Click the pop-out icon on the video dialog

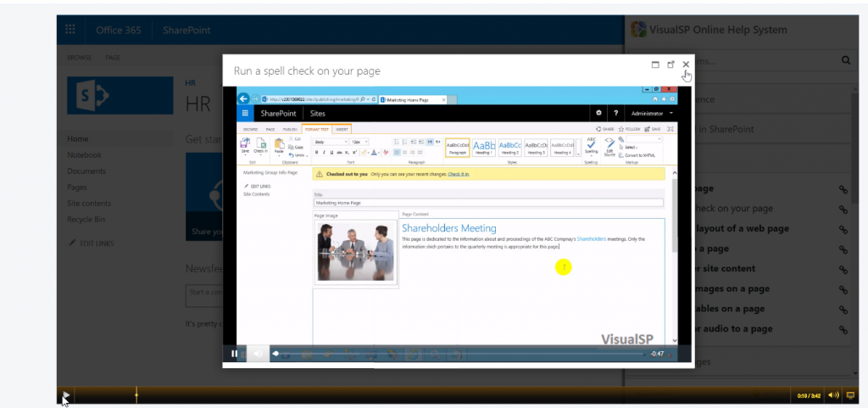[x=670, y=64]
